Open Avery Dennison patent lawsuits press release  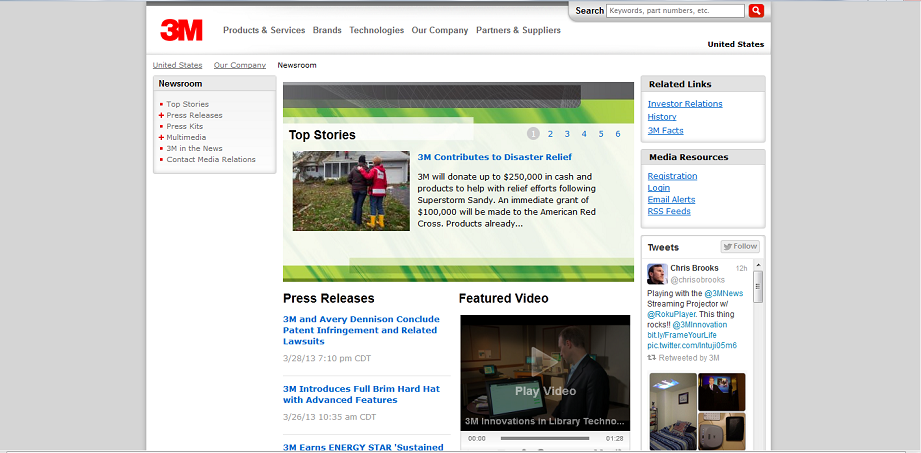point(361,330)
